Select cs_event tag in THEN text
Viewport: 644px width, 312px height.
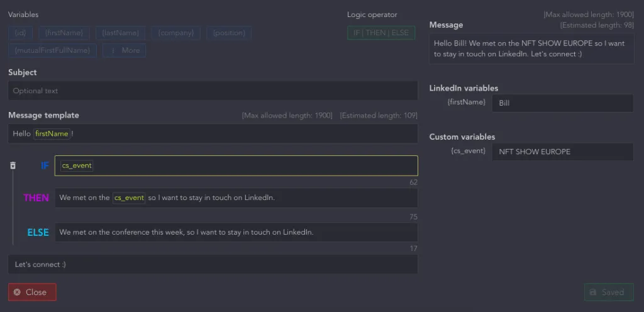point(129,198)
